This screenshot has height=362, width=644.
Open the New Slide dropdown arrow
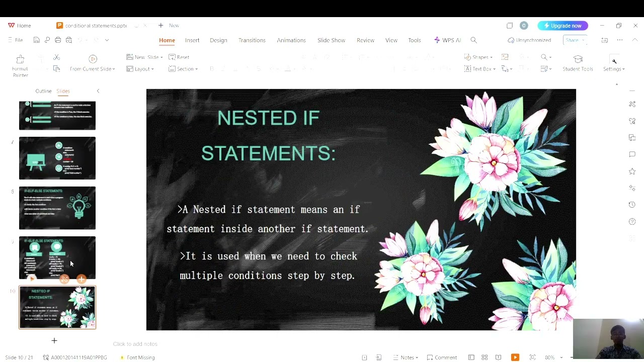click(x=161, y=58)
